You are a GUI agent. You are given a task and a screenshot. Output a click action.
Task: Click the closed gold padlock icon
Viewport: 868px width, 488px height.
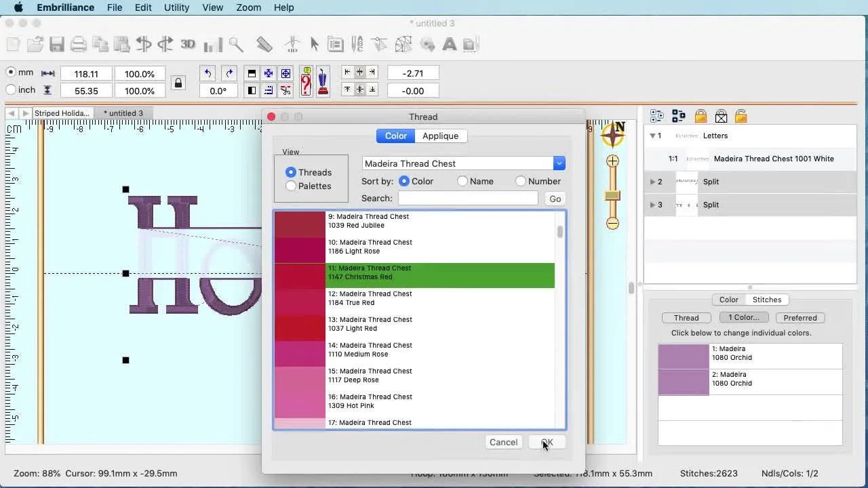click(701, 117)
